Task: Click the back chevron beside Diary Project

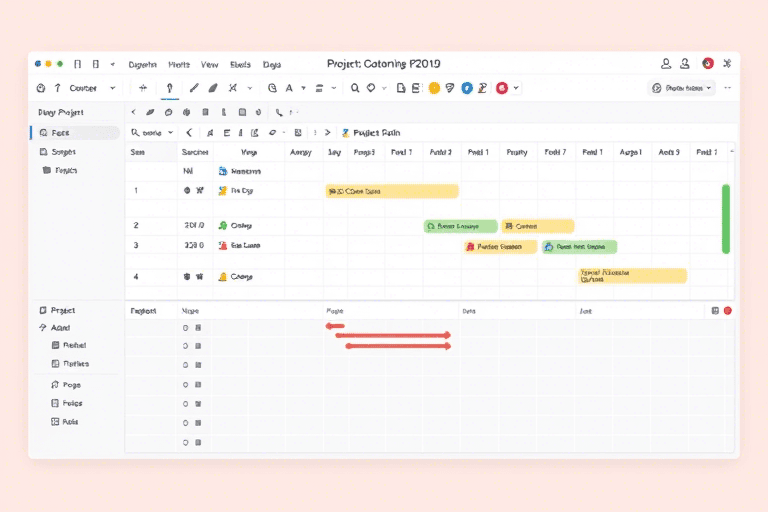Action: coord(134,112)
